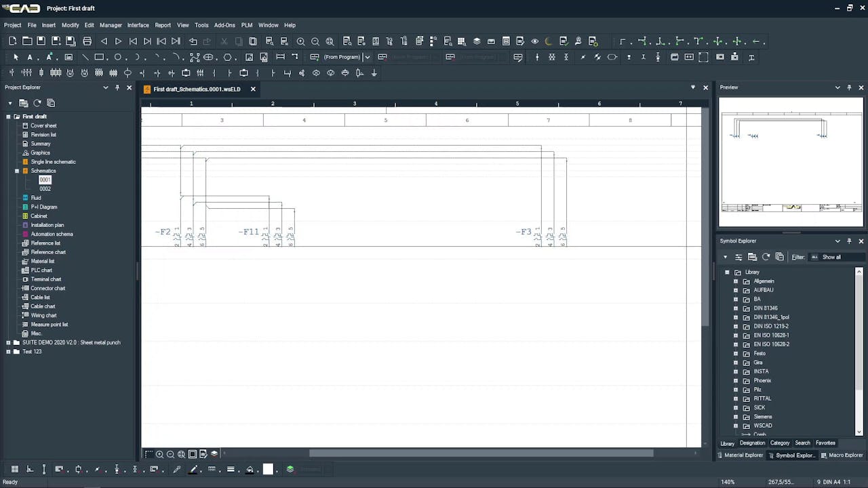
Task: Open the Macro Explorer panel
Action: pyautogui.click(x=842, y=455)
